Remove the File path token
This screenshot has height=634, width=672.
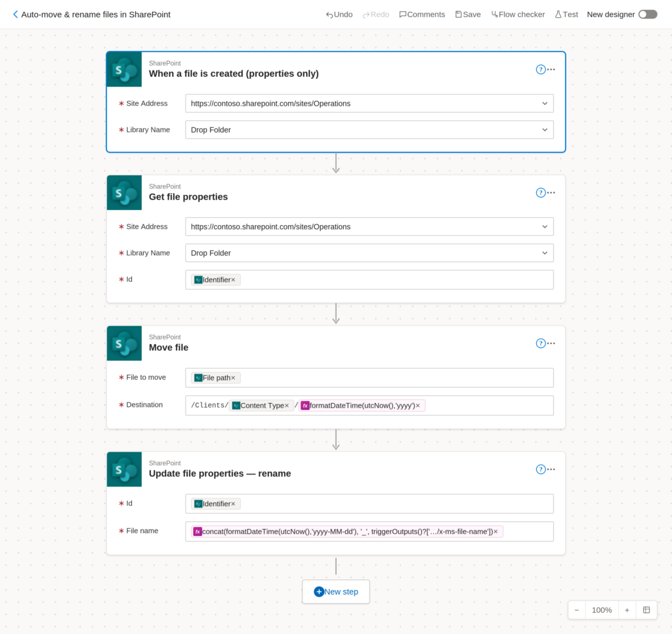click(233, 377)
